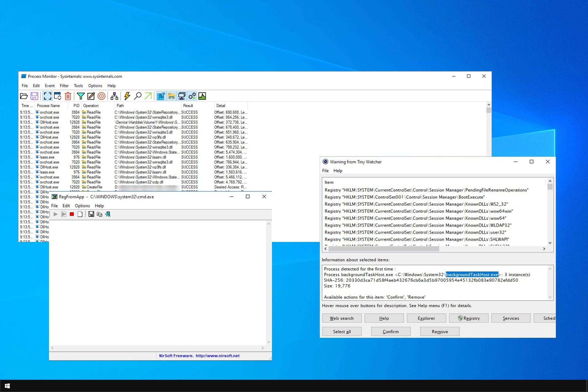
Task: Click the red Stop icon in RegFromApp
Action: click(x=72, y=214)
